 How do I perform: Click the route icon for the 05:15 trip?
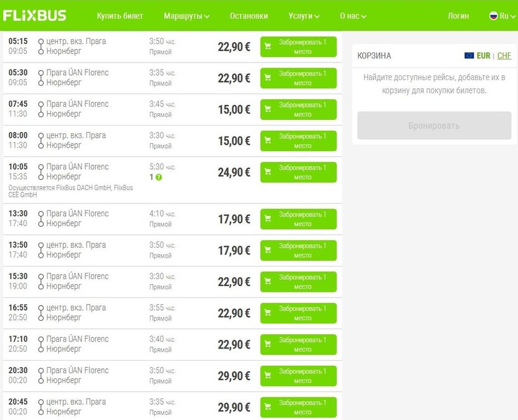tap(40, 46)
